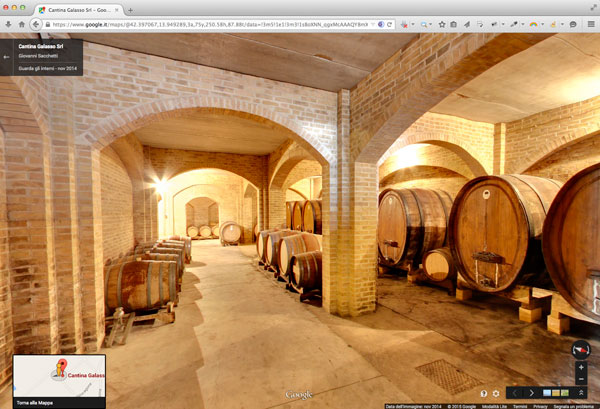Click the next photo right arrow
Screen dimensions: 600x409
[532, 393]
